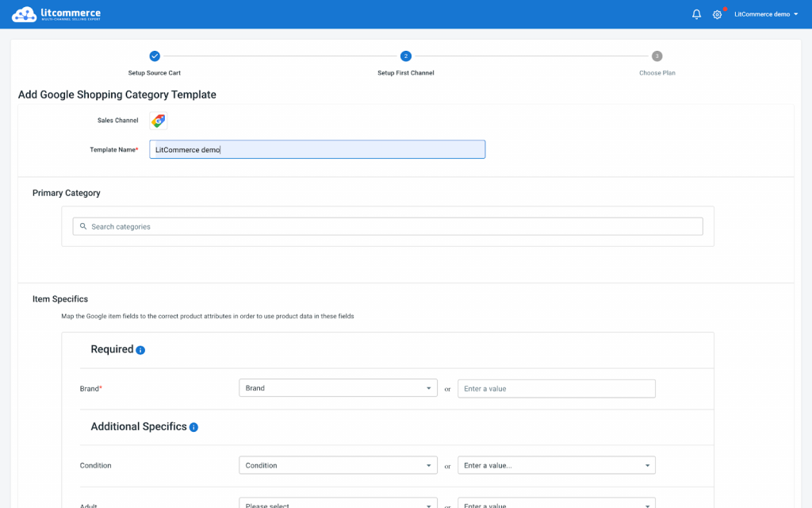The height and width of the screenshot is (508, 812).
Task: Open the Adult 'Please select' dropdown
Action: click(x=338, y=502)
